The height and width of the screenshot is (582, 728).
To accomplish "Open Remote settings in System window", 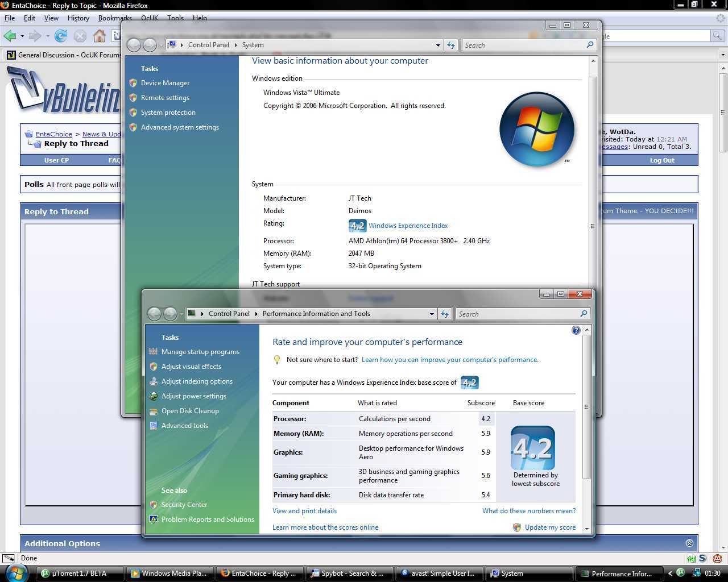I will click(x=165, y=98).
